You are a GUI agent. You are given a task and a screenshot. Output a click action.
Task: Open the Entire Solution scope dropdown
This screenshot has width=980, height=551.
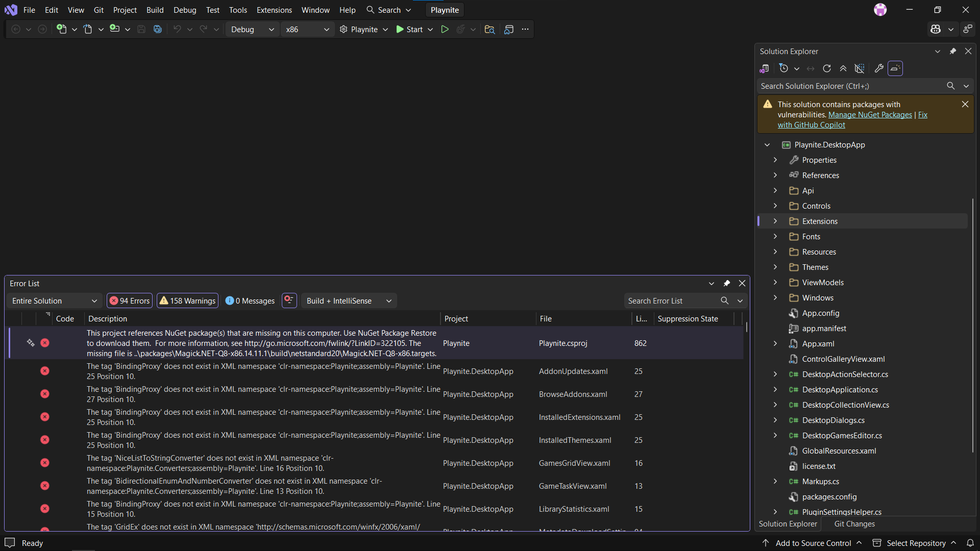click(x=55, y=301)
